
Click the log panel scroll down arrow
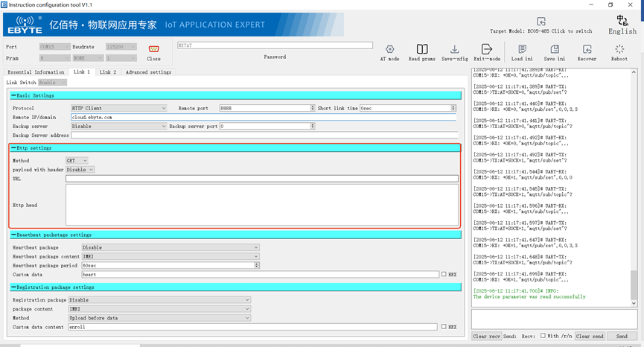point(634,304)
